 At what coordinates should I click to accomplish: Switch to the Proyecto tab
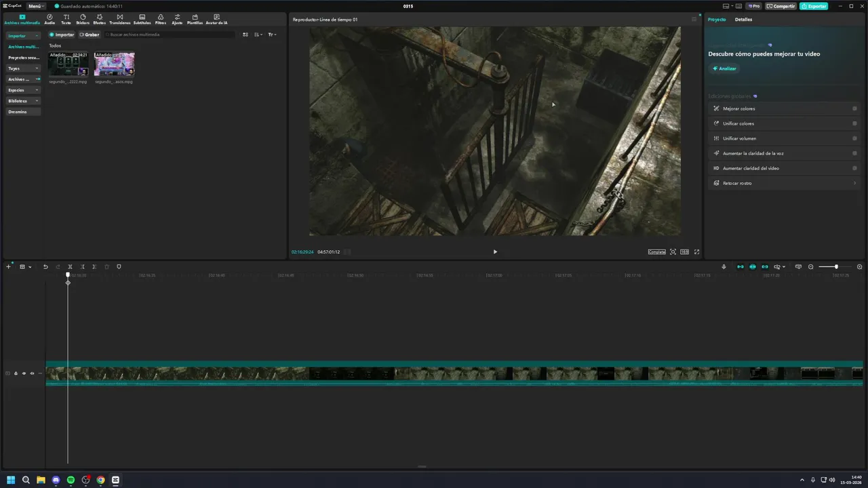(x=717, y=20)
